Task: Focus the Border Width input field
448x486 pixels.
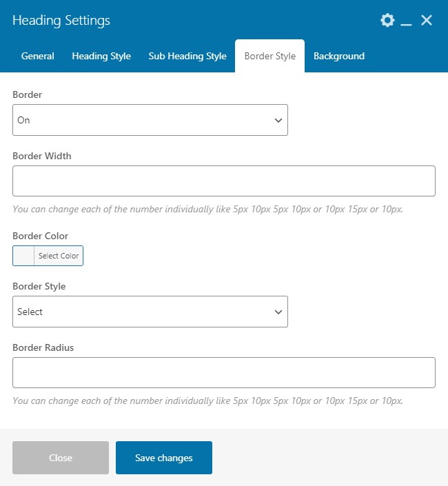Action: 224,181
